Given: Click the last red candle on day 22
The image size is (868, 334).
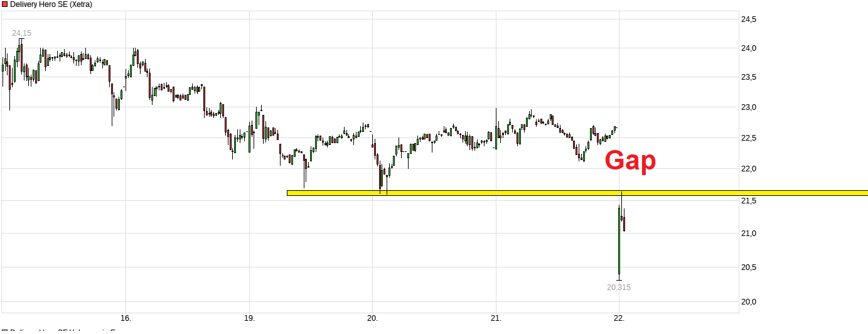Looking at the screenshot, I should (x=624, y=224).
